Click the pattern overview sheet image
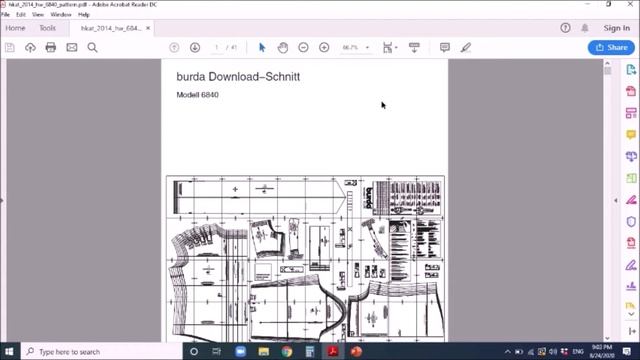 [305, 259]
